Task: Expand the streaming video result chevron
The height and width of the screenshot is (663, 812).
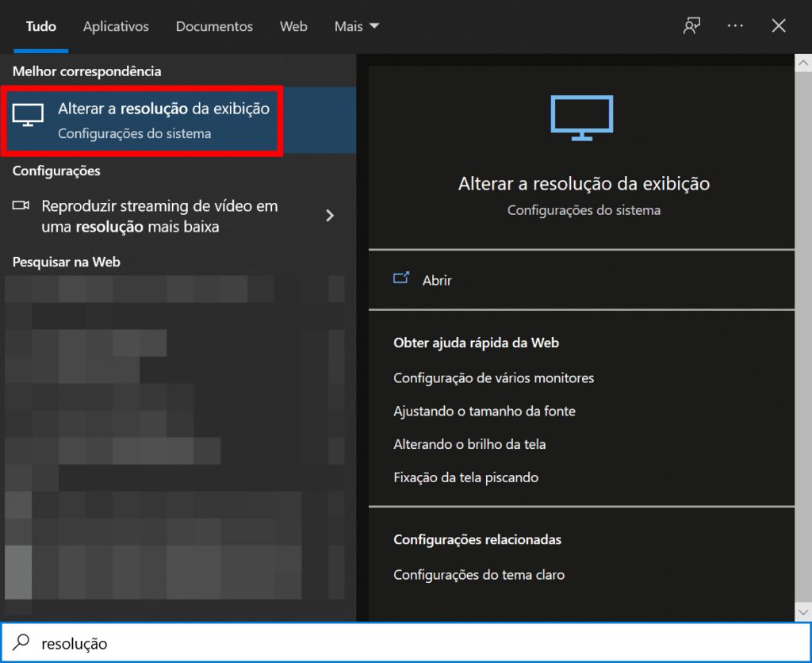Action: click(330, 216)
